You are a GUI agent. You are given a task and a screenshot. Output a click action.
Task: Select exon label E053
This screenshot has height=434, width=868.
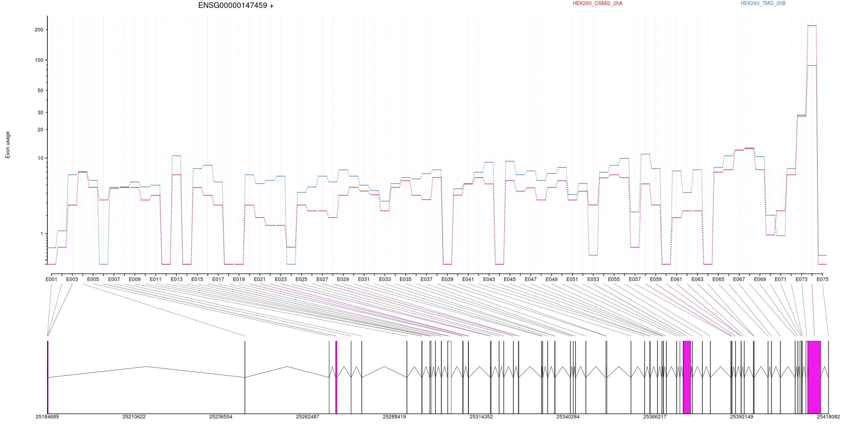pyautogui.click(x=593, y=279)
